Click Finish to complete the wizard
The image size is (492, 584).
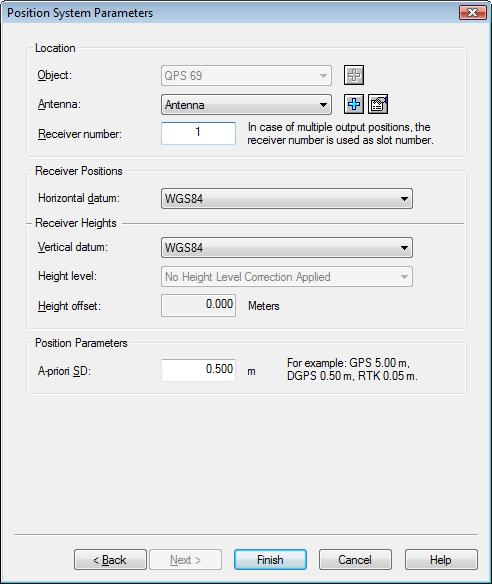[270, 559]
